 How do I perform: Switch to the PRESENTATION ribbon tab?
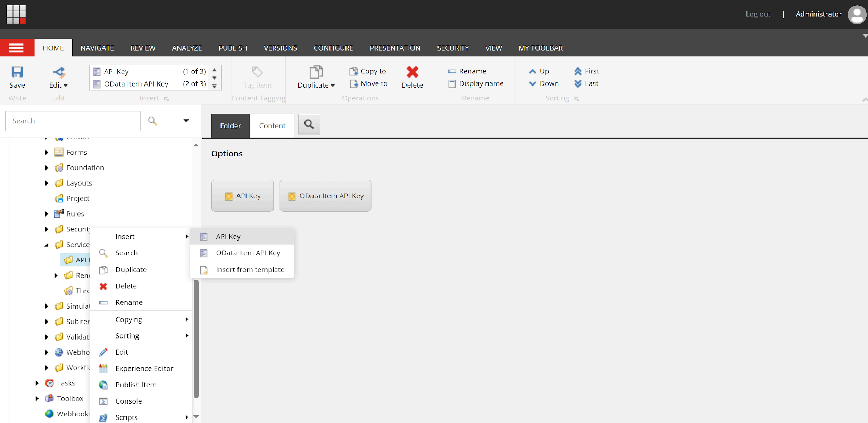coord(395,48)
